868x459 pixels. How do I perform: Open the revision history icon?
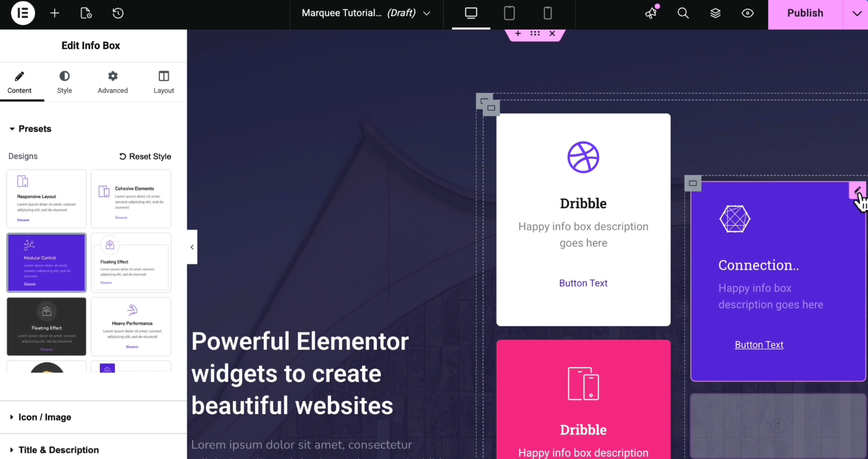pos(118,13)
